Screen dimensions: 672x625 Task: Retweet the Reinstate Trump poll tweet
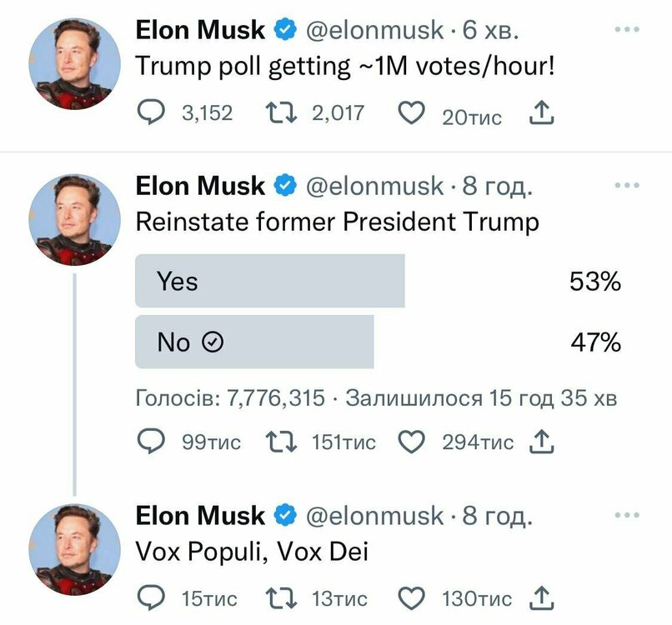click(x=280, y=442)
